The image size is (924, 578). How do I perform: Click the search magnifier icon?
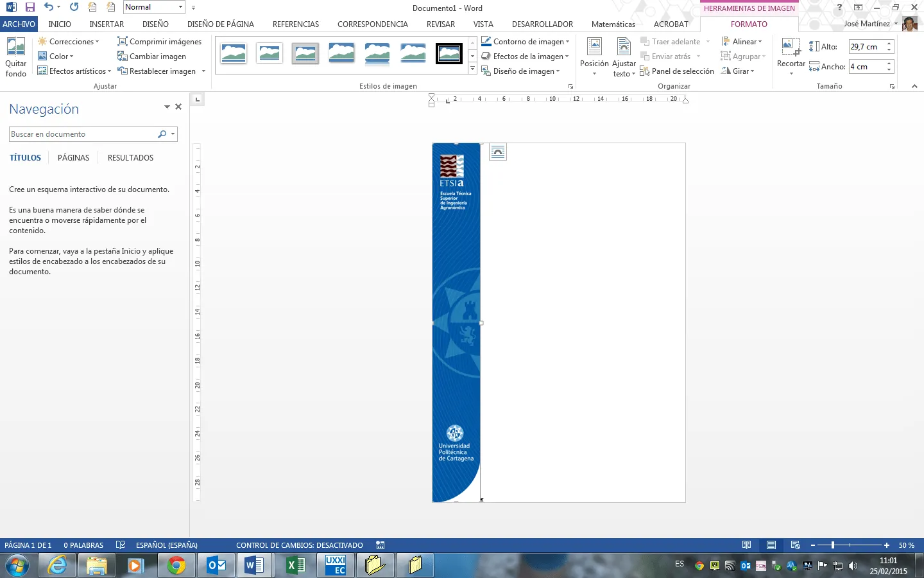click(x=162, y=134)
